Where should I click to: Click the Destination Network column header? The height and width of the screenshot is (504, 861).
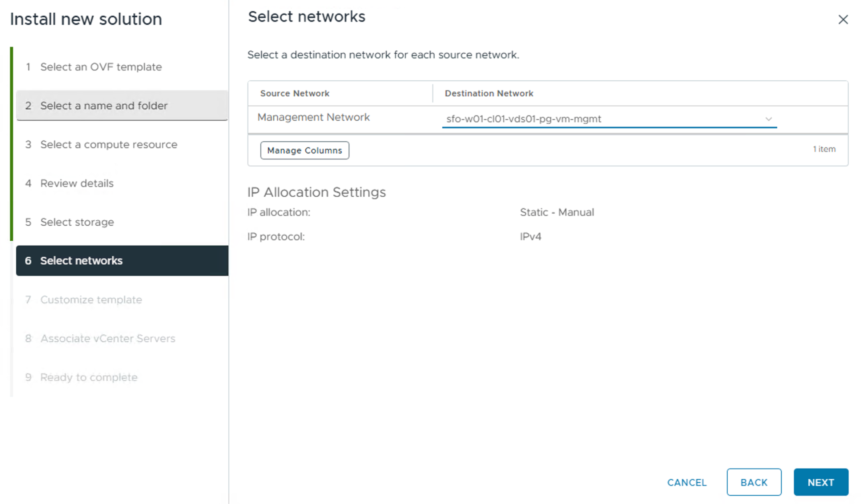pyautogui.click(x=489, y=93)
